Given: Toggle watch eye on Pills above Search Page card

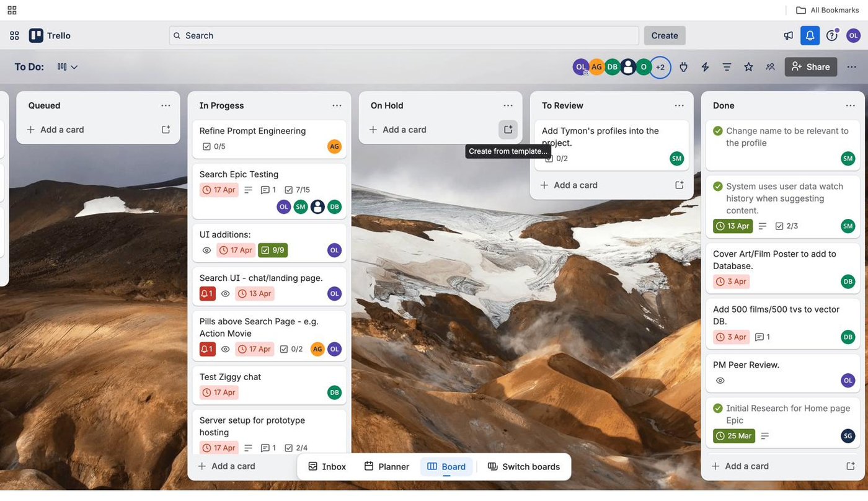Looking at the screenshot, I should point(226,349).
